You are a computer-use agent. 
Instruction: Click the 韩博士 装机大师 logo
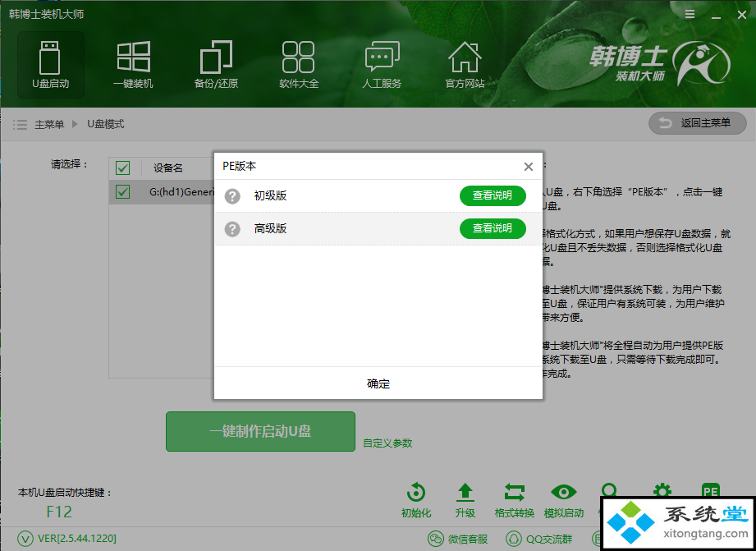click(x=660, y=64)
